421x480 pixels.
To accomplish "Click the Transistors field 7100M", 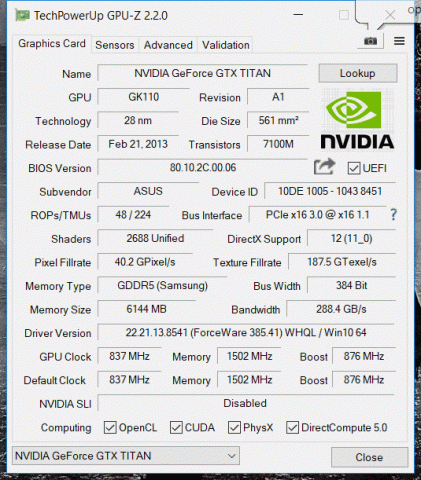I will (278, 144).
